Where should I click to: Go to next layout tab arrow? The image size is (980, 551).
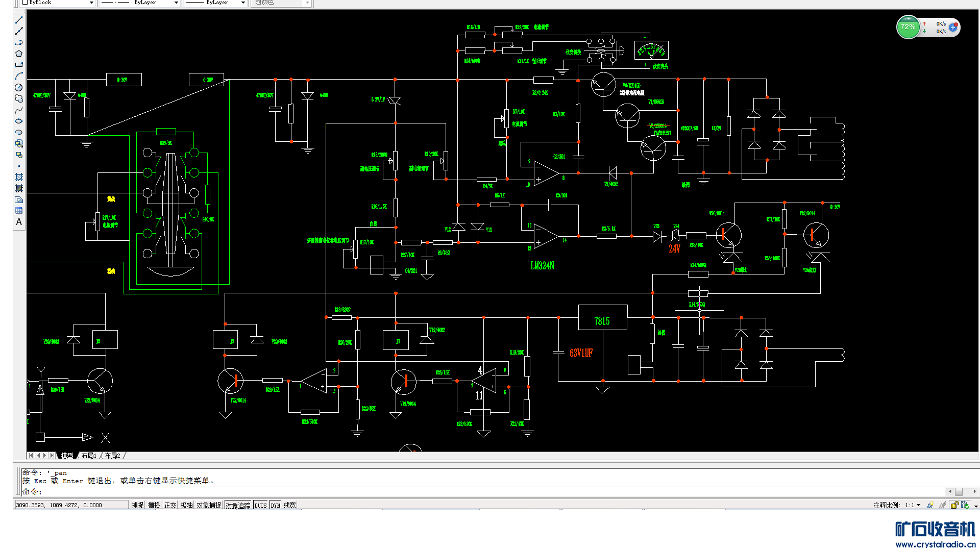click(45, 455)
